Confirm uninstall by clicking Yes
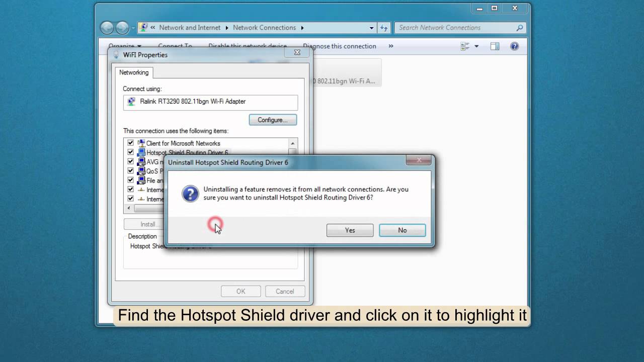 (x=350, y=230)
